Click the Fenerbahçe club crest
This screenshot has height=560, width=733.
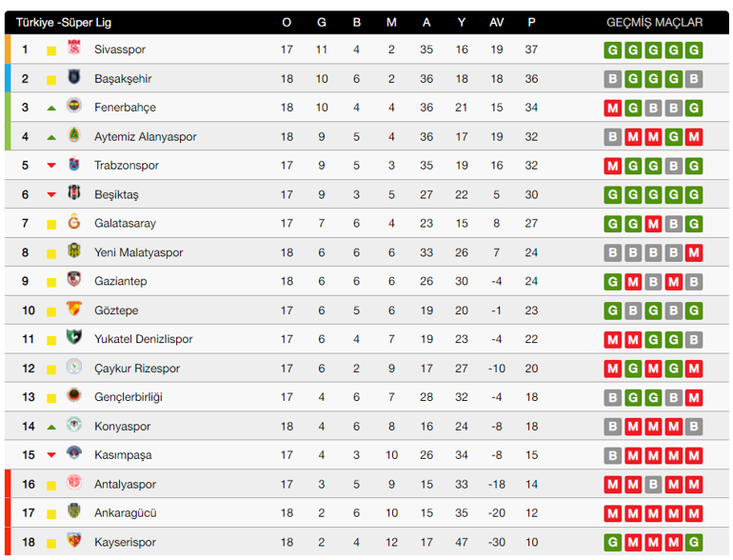pos(74,108)
